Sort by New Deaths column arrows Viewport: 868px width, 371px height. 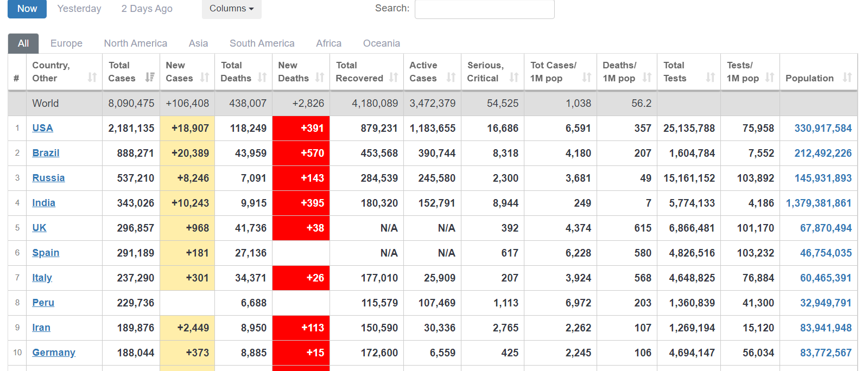coord(320,78)
